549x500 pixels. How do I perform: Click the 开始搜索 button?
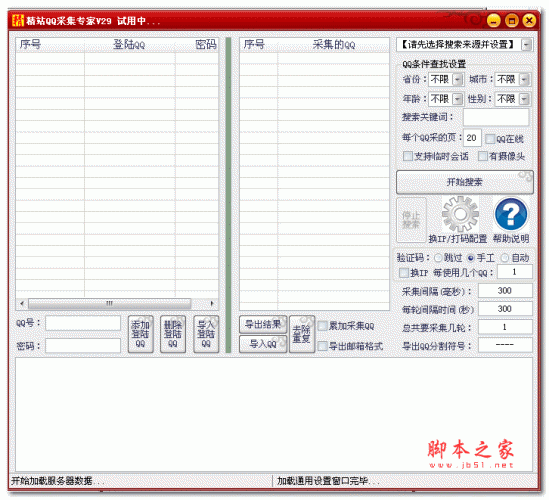click(465, 182)
